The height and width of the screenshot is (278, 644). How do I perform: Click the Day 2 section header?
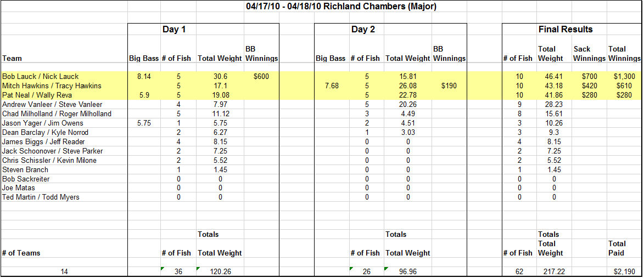coord(363,30)
